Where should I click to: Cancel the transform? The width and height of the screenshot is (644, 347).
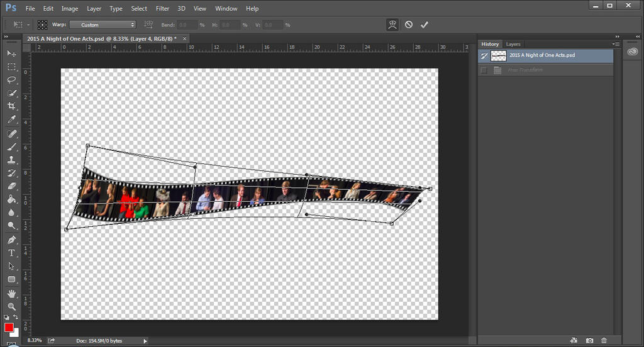(408, 25)
